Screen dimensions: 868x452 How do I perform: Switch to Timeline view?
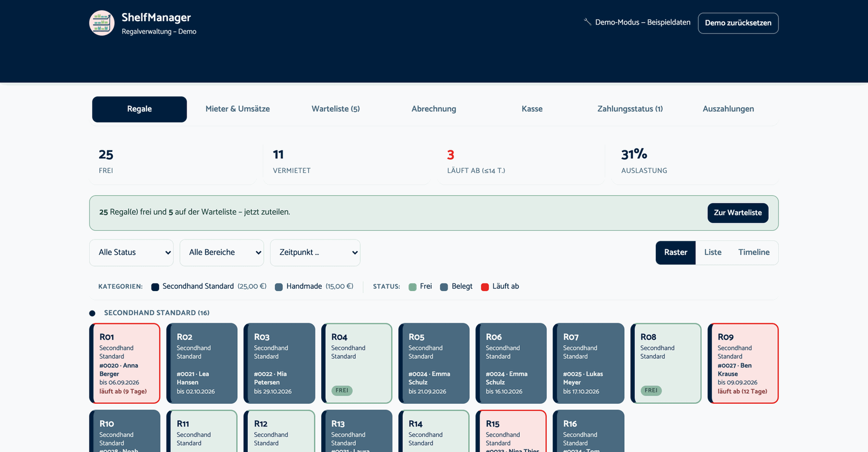(754, 253)
